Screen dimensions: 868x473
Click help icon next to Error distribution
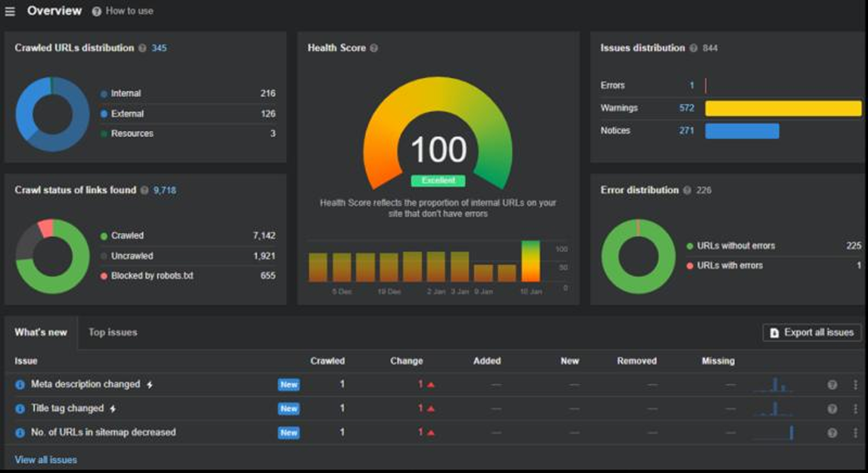click(687, 190)
